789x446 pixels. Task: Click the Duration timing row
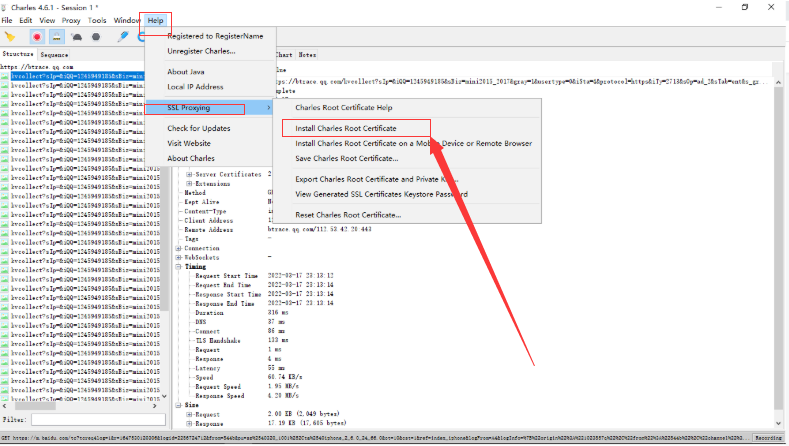point(242,313)
